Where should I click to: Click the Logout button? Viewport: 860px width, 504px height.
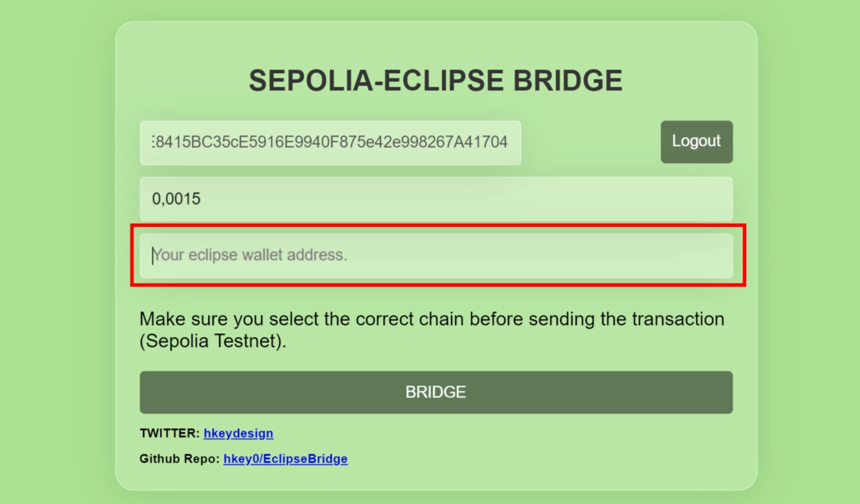pos(696,142)
